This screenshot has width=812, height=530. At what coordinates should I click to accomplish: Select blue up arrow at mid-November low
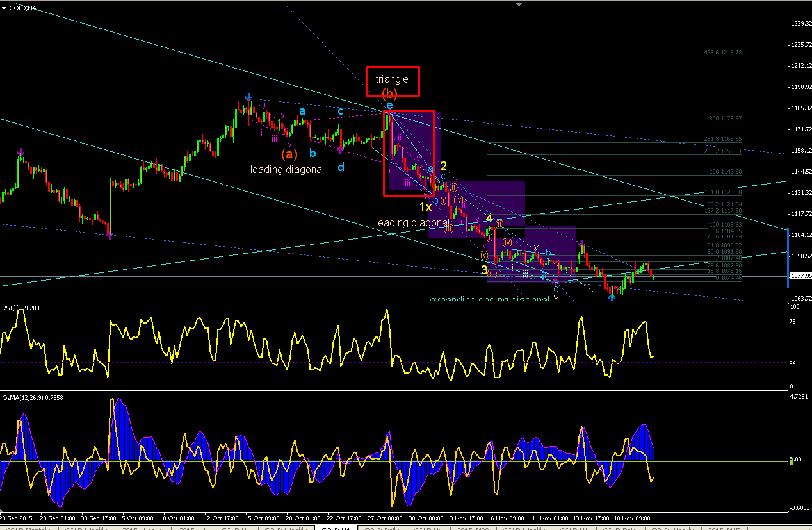[x=612, y=297]
